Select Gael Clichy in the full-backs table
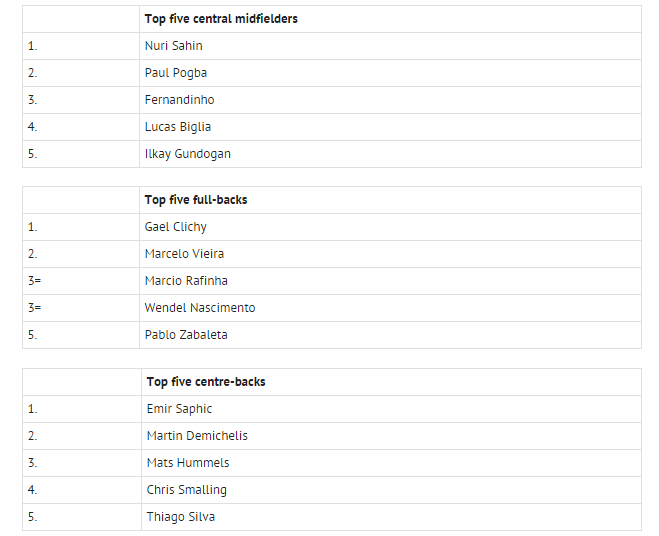This screenshot has height=536, width=659. pos(176,227)
